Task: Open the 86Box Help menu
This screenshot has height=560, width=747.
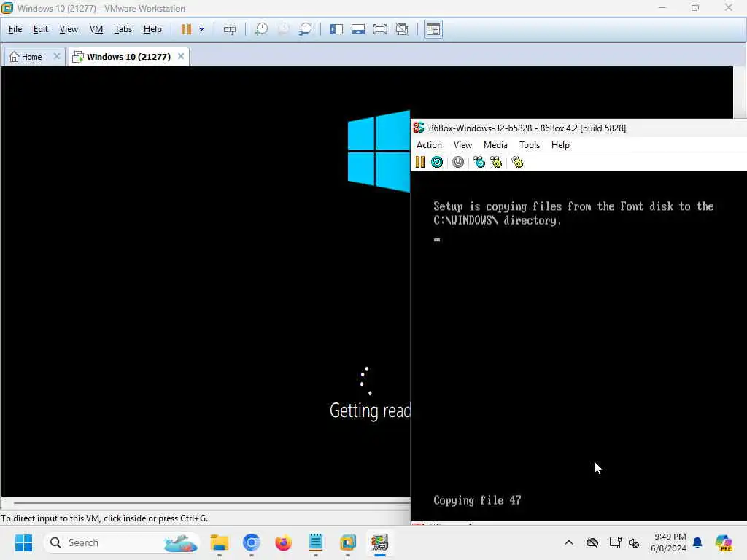Action: (x=560, y=145)
